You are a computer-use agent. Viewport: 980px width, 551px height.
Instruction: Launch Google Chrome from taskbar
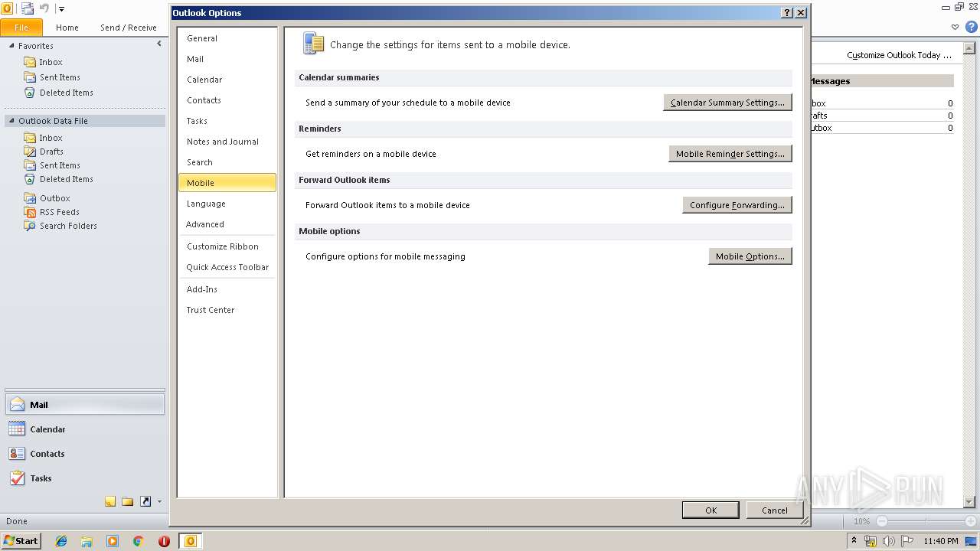[139, 541]
